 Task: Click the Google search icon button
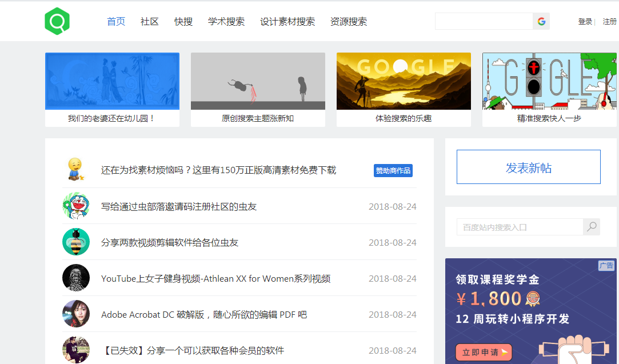[x=541, y=21]
